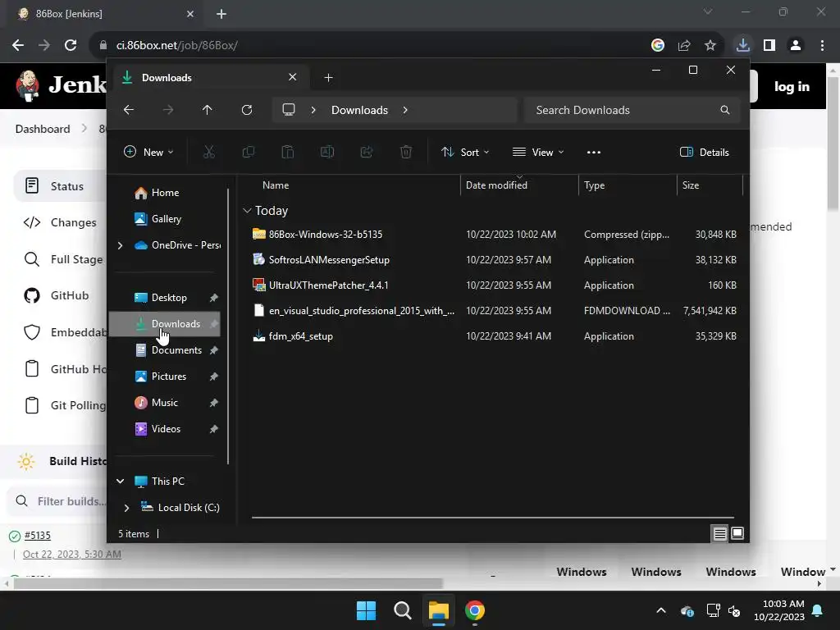Click the search magnifier in Search Downloads box
Viewport: 840px width, 630px height.
[x=725, y=110]
